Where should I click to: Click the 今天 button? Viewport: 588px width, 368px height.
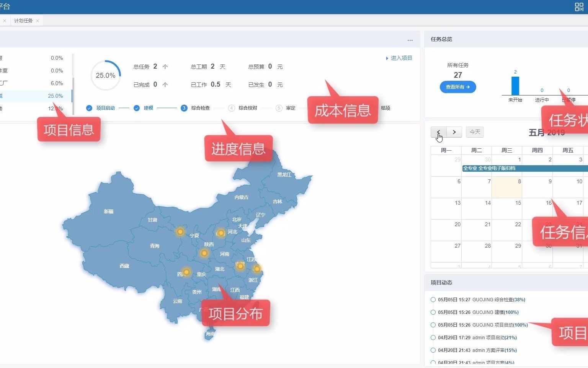point(475,132)
